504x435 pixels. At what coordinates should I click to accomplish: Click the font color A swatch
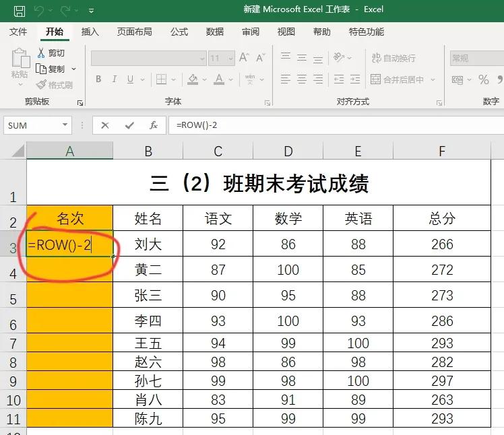219,79
